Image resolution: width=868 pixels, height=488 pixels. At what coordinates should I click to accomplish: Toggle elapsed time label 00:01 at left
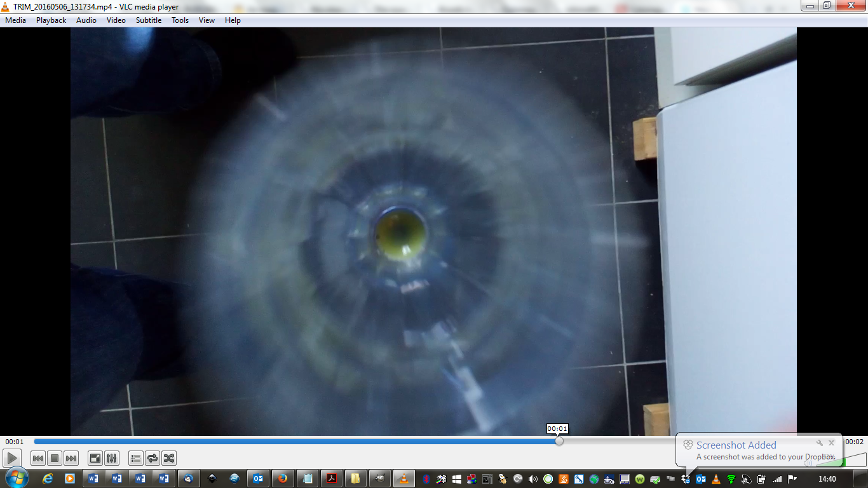[x=15, y=442]
